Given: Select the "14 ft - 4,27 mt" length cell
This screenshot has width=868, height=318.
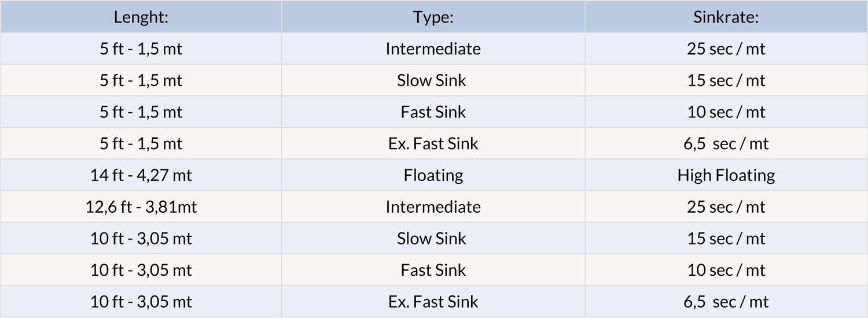Looking at the screenshot, I should (x=141, y=175).
